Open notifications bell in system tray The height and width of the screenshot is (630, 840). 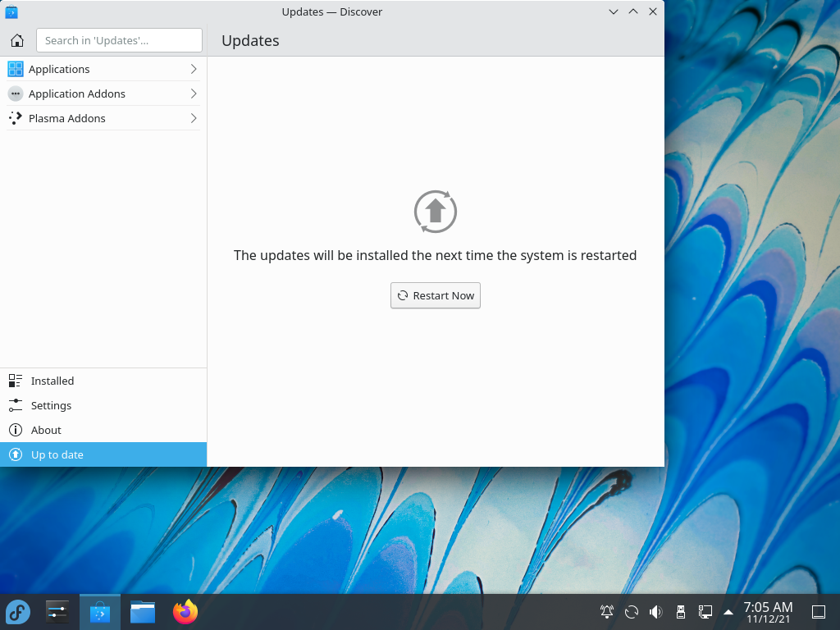pos(607,612)
